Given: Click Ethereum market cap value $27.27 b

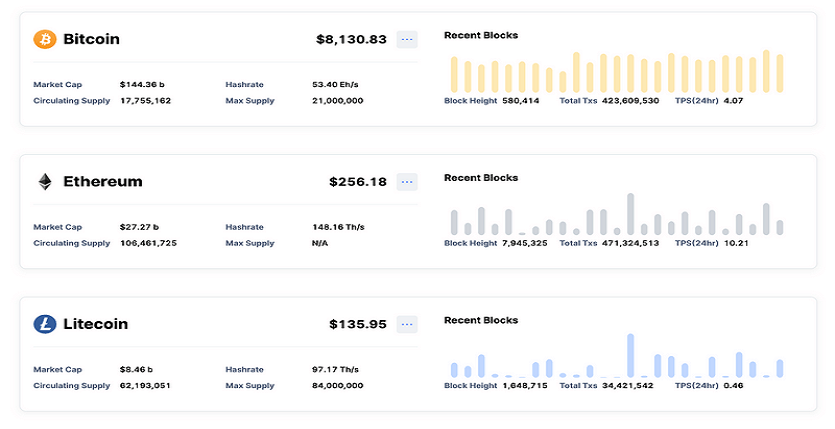Looking at the screenshot, I should [x=139, y=227].
